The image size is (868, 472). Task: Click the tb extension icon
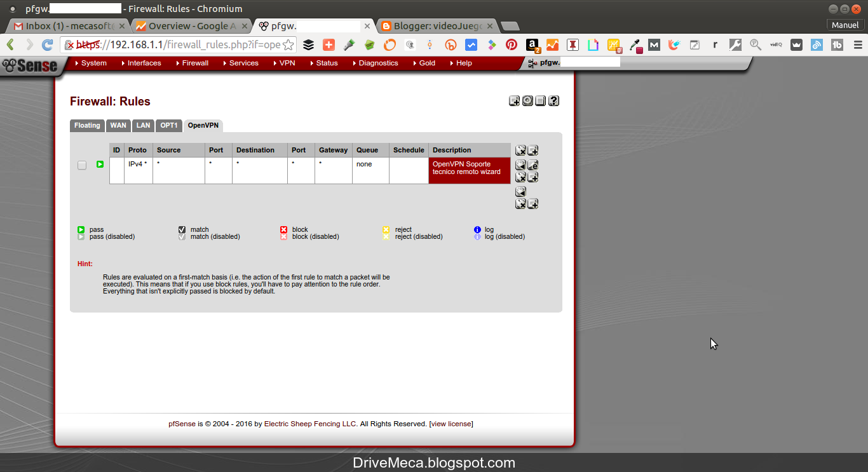(837, 44)
